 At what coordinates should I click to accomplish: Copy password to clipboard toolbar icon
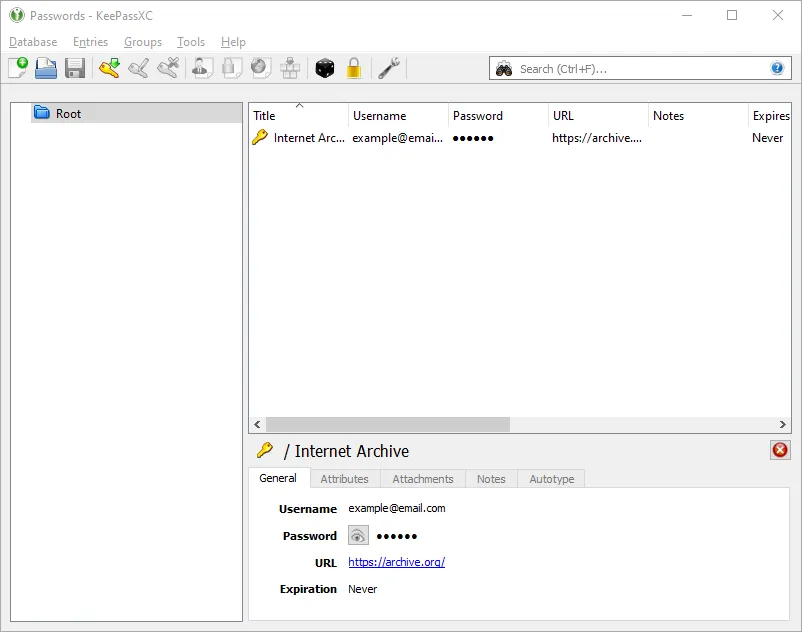pyautogui.click(x=232, y=68)
